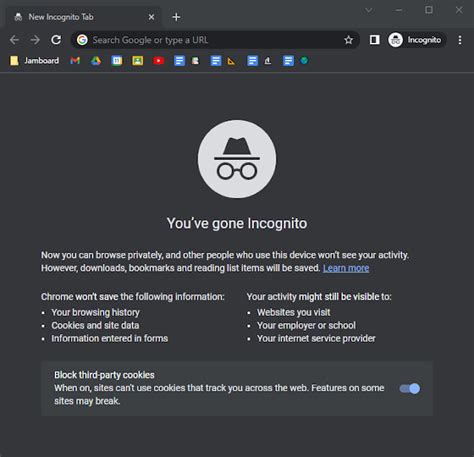The image size is (474, 457).
Task: Bookmark this tab with the star icon
Action: [348, 40]
